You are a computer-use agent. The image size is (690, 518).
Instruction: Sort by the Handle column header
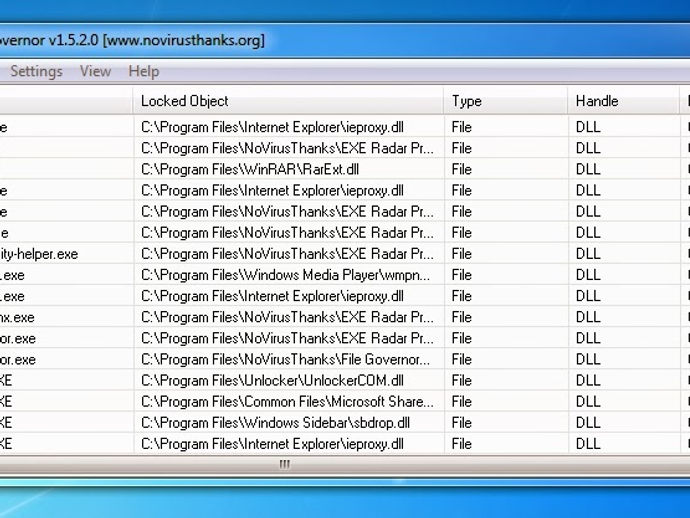623,101
